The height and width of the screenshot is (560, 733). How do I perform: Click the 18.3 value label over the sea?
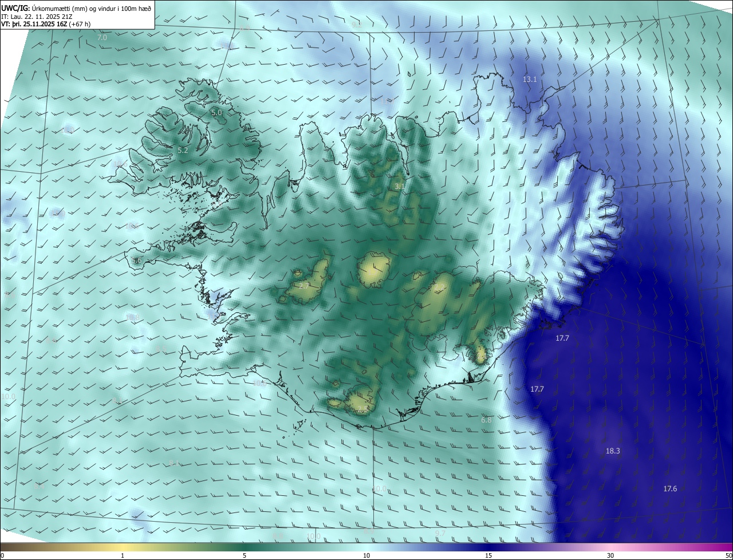pyautogui.click(x=613, y=451)
